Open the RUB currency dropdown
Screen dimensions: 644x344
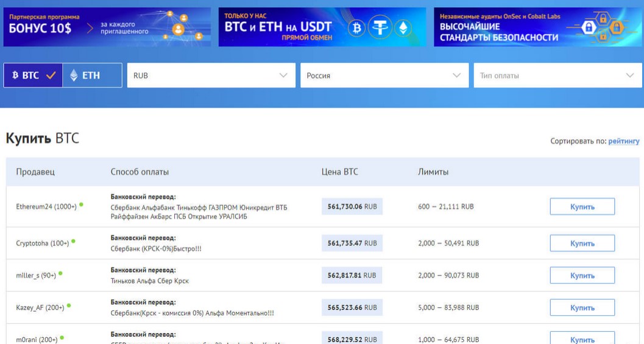pos(211,75)
